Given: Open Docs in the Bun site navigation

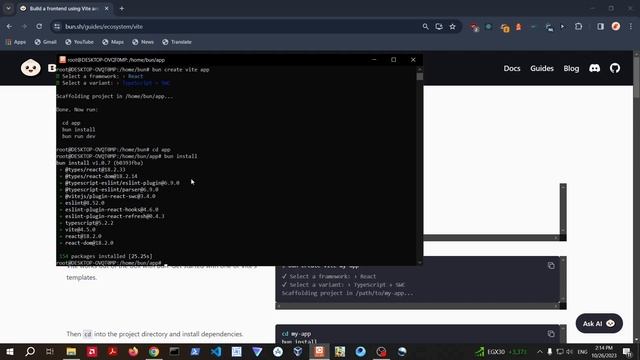Looking at the screenshot, I should click(512, 69).
